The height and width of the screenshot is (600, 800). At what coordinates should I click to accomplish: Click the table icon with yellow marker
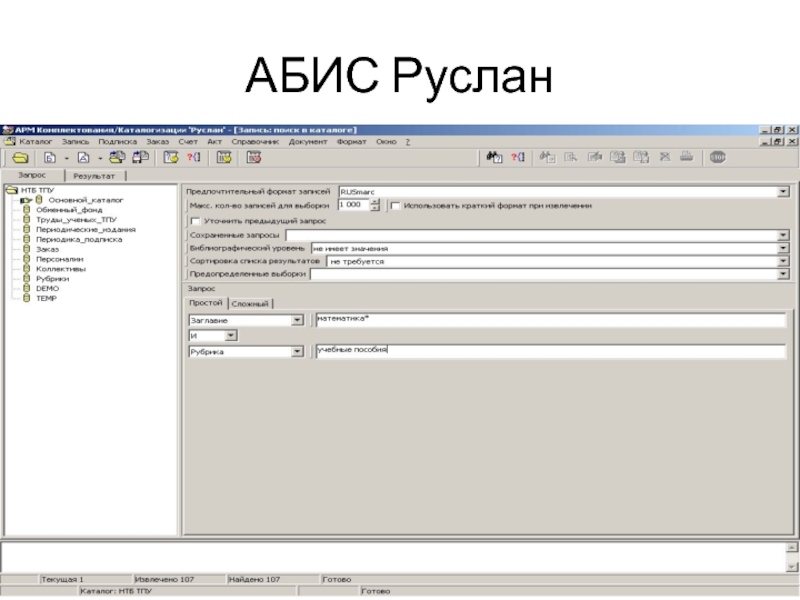[x=223, y=157]
